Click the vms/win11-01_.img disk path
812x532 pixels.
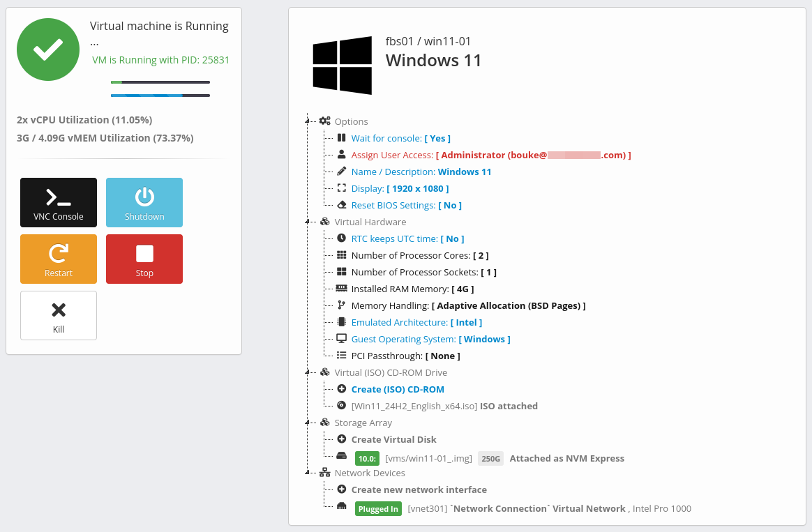tap(428, 459)
